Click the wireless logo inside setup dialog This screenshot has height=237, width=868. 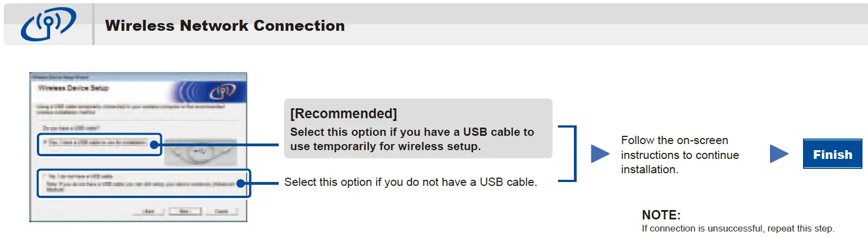click(223, 91)
